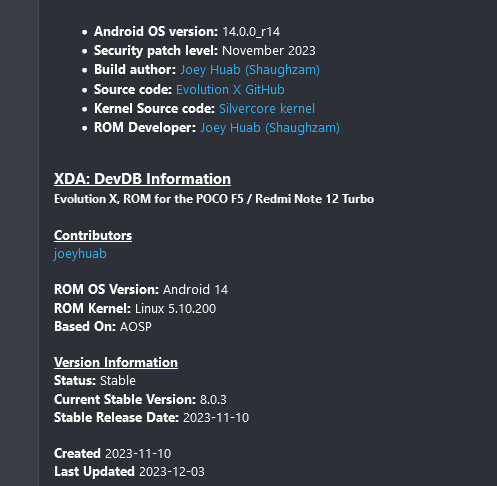Click the Last Updated 2023-12-03 text

[x=129, y=471]
